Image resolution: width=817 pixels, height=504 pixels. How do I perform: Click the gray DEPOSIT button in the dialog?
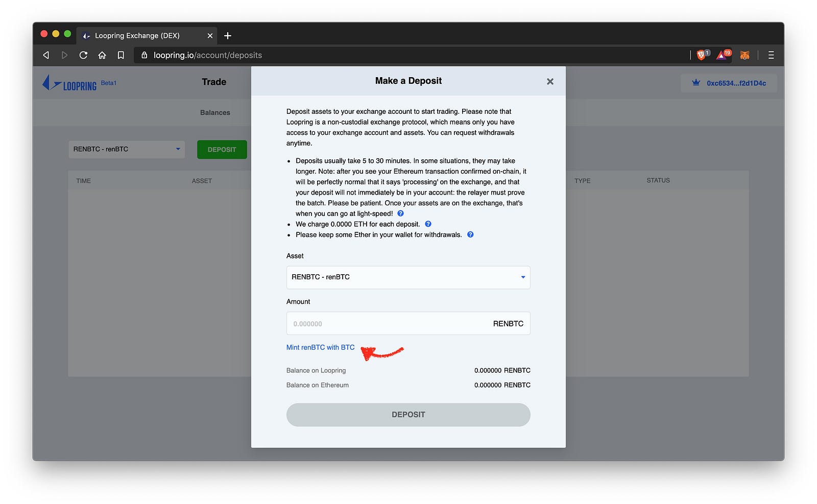tap(408, 415)
